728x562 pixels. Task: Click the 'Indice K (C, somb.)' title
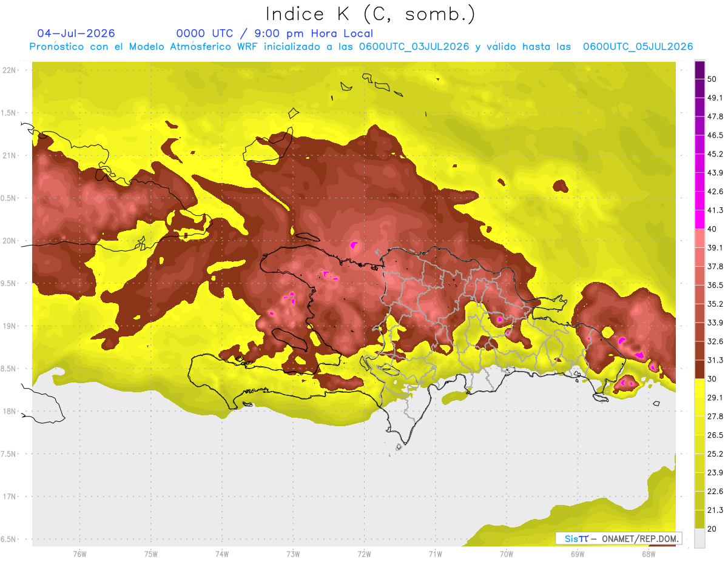(370, 14)
